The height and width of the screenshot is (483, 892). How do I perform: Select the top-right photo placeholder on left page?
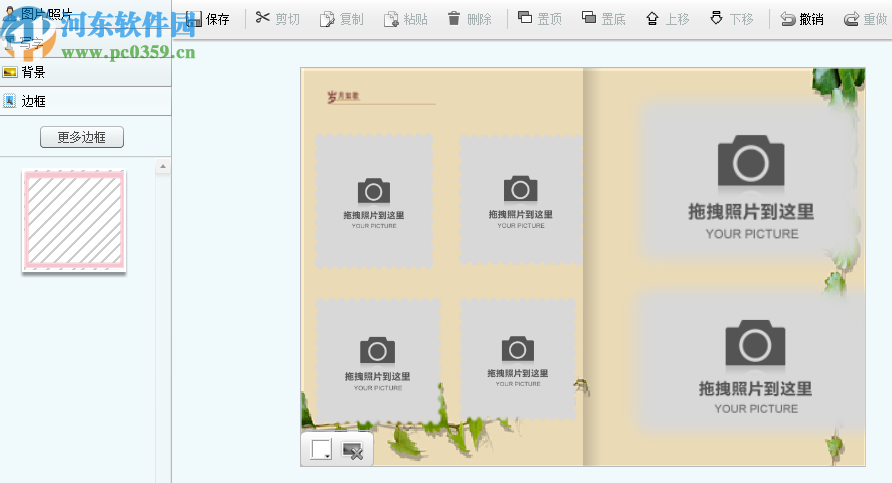point(520,200)
